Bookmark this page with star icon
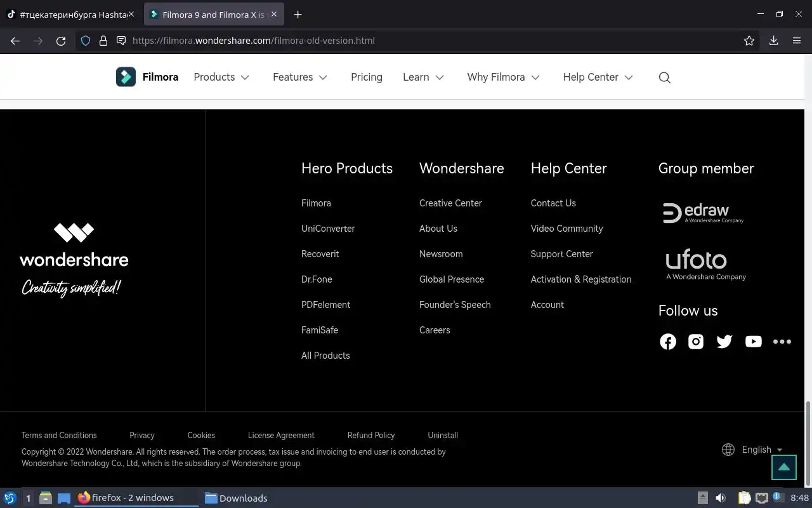 click(749, 41)
